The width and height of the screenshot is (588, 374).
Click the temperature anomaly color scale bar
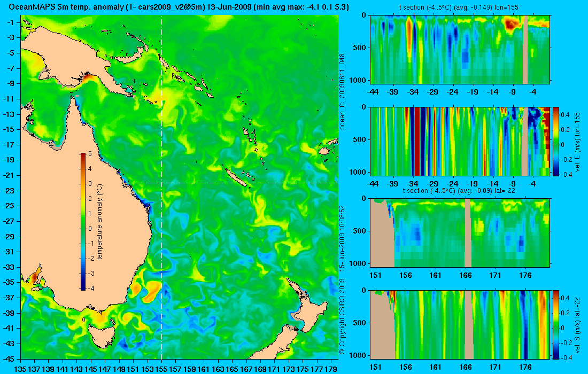[83, 222]
